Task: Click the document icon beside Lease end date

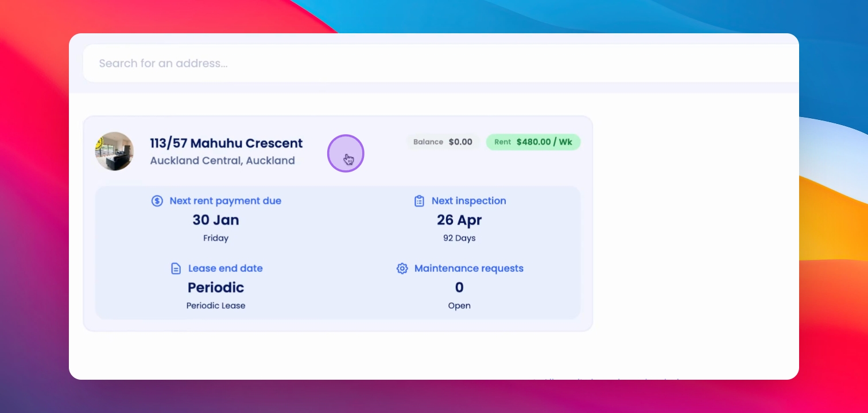Action: [176, 268]
